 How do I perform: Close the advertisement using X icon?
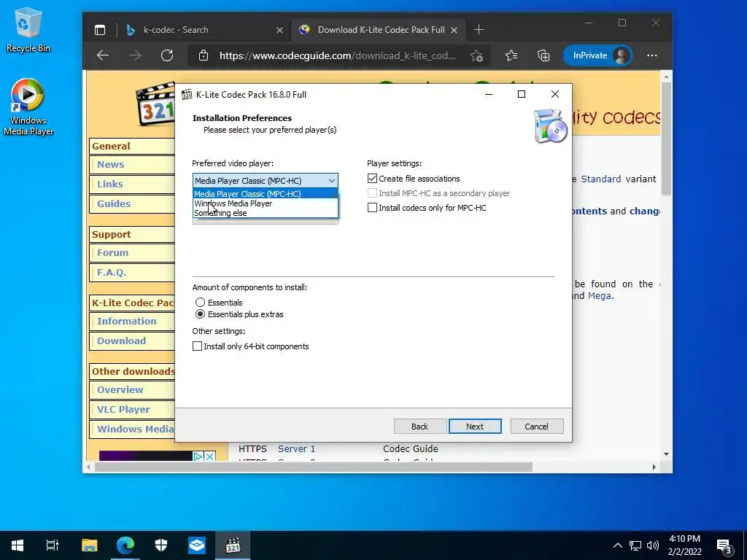point(209,456)
